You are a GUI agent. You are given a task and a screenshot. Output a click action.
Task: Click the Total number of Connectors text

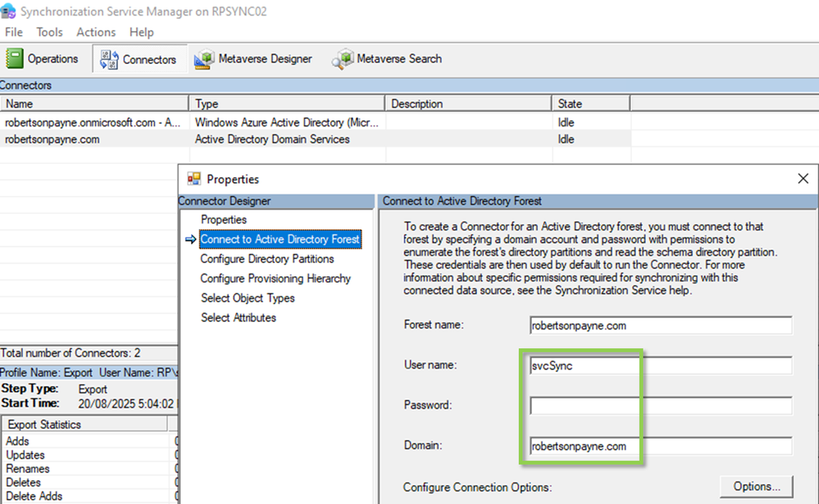[71, 353]
